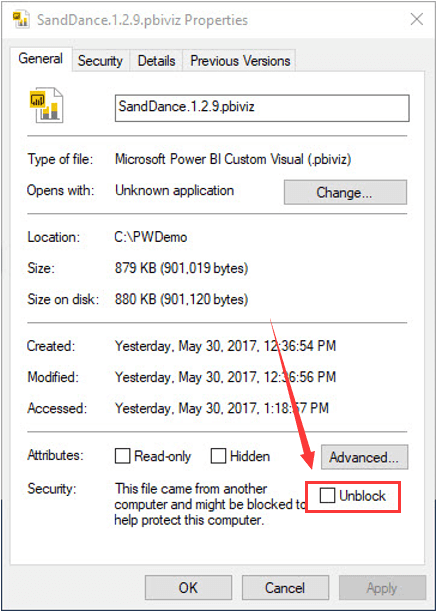Open the Change... program dialog
Viewport: 437px width, 611px height.
(x=345, y=192)
